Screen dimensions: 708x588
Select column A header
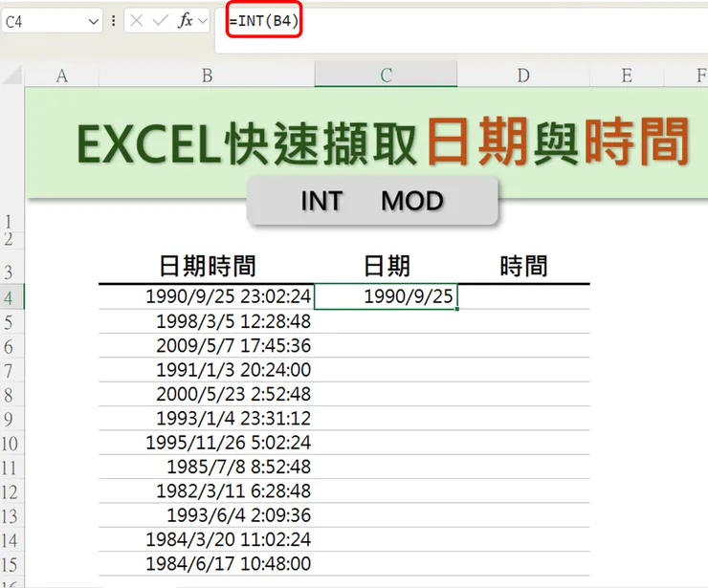click(x=62, y=76)
